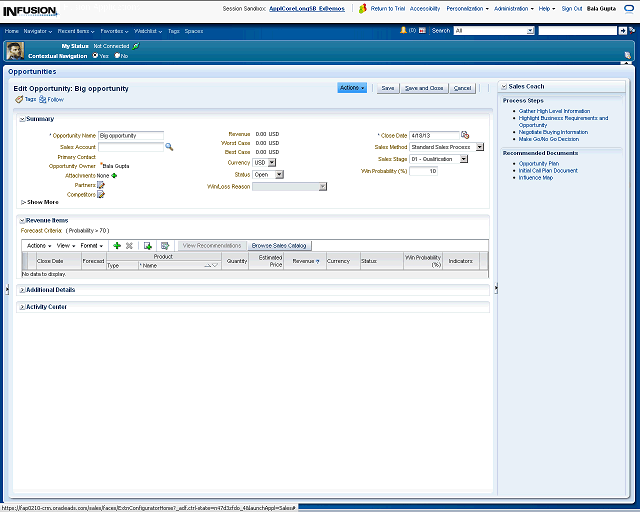
Task: Select No for Contextual Navigation
Action: click(117, 56)
